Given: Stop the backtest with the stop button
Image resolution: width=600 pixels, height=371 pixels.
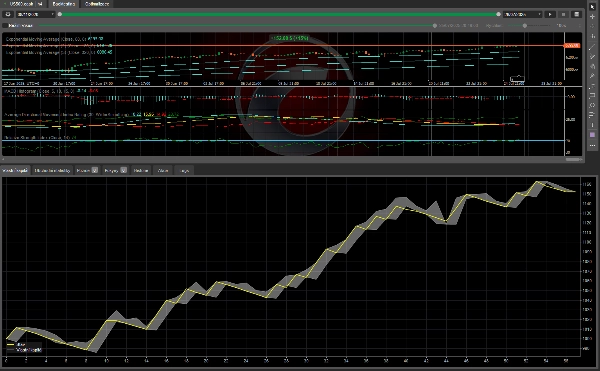Looking at the screenshot, I should 563,15.
